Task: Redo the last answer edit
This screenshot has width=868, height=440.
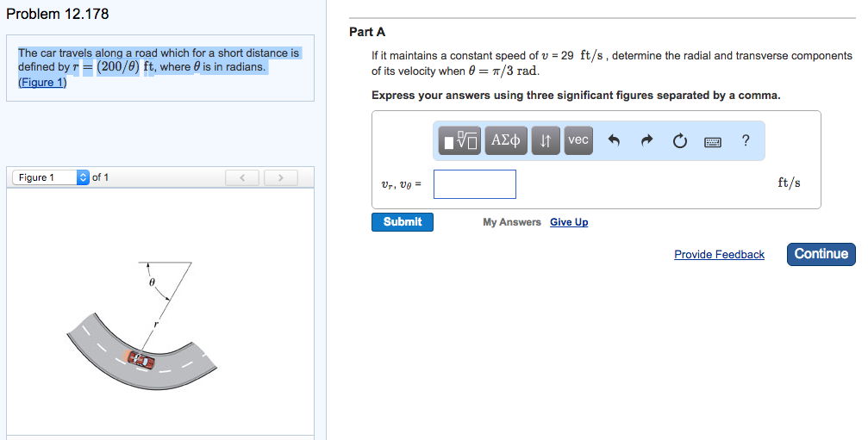Action: coord(647,140)
